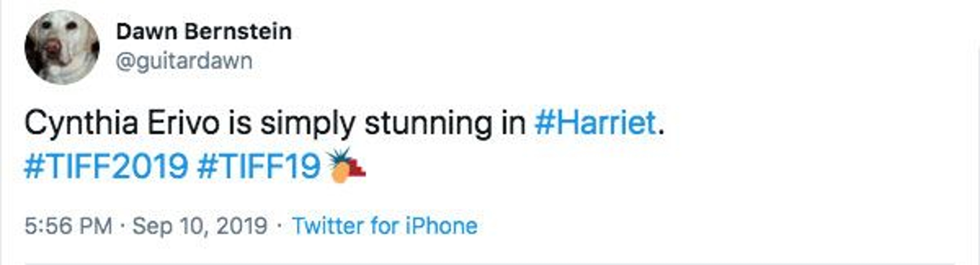Click the period after the #Harriet hashtag
The width and height of the screenshot is (980, 265).
661,131
